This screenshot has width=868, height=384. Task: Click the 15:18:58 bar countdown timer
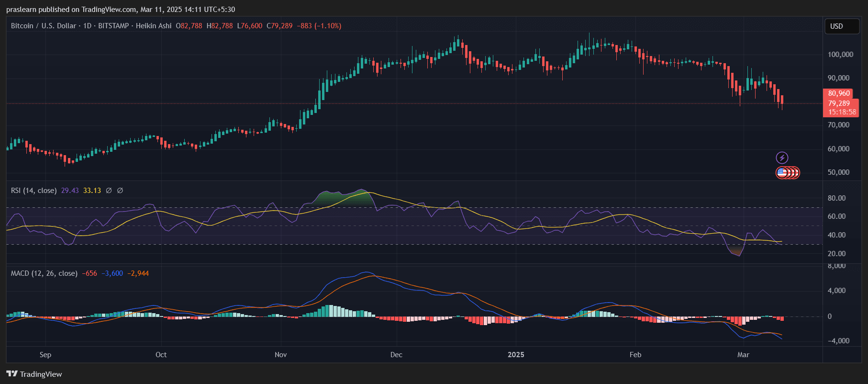click(842, 112)
